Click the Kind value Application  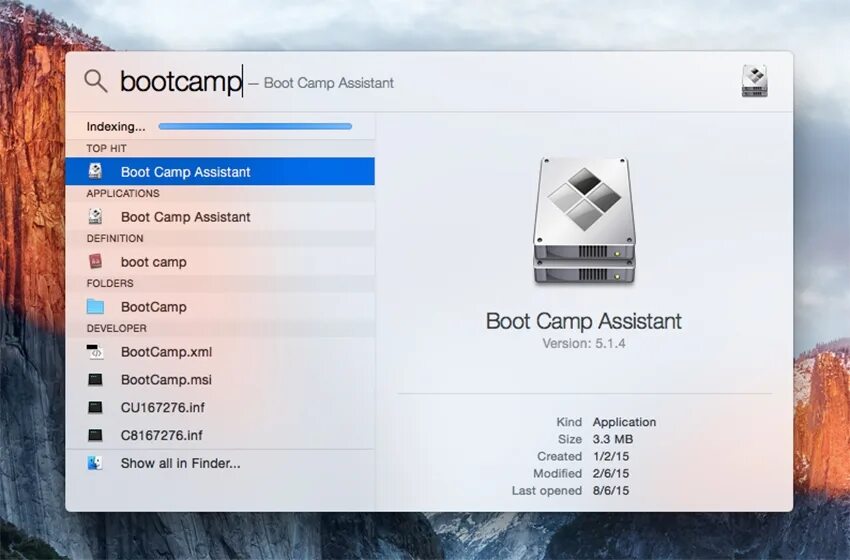(x=624, y=422)
